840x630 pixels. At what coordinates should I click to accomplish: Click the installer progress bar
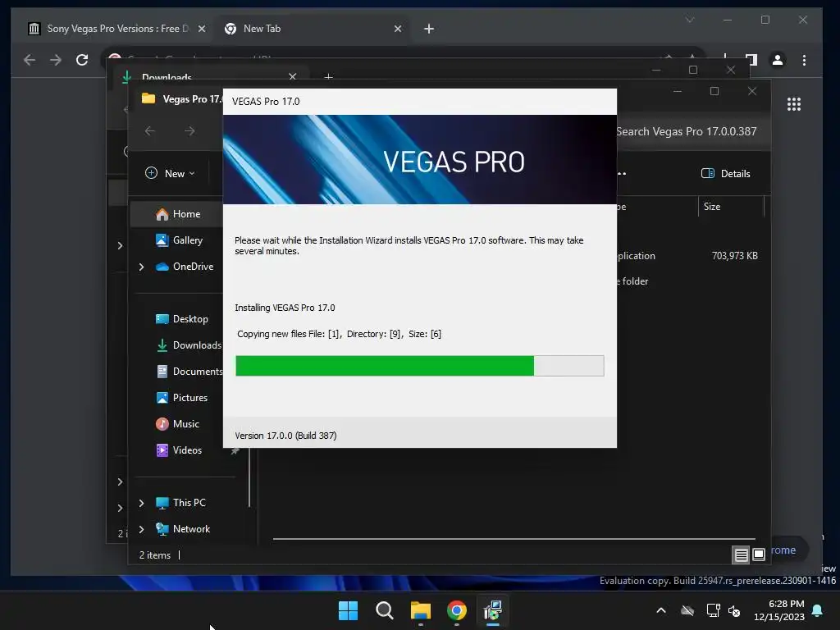coord(419,366)
